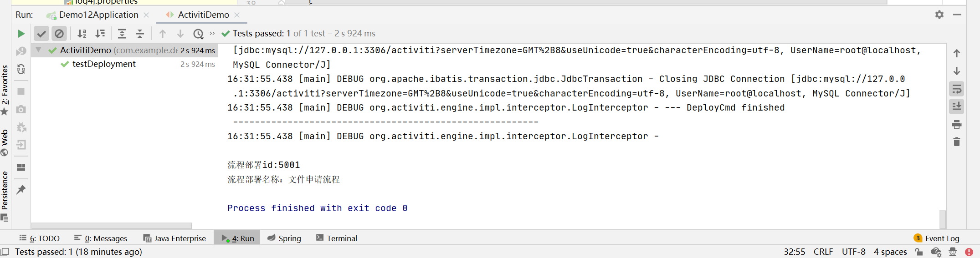Open test history clock icon
This screenshot has width=980, height=258.
coord(198,34)
